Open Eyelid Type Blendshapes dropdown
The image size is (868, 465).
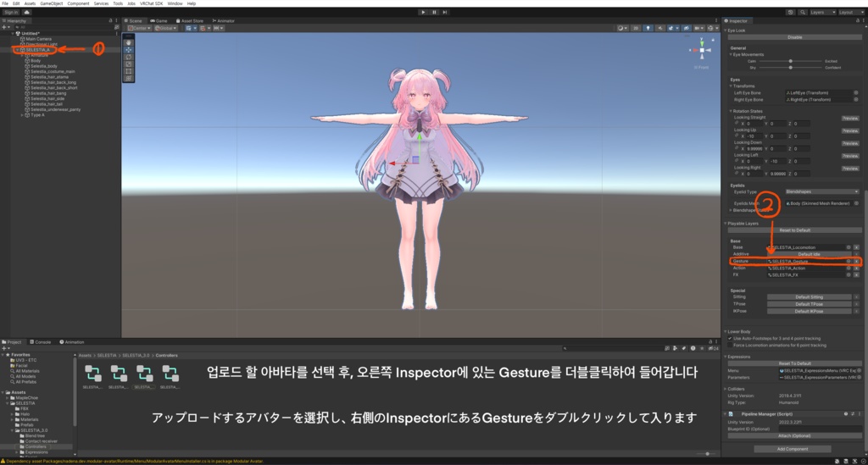pyautogui.click(x=821, y=192)
